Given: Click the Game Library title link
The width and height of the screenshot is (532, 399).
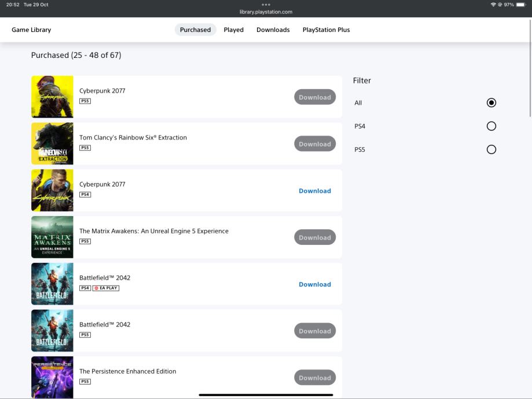Looking at the screenshot, I should point(31,30).
